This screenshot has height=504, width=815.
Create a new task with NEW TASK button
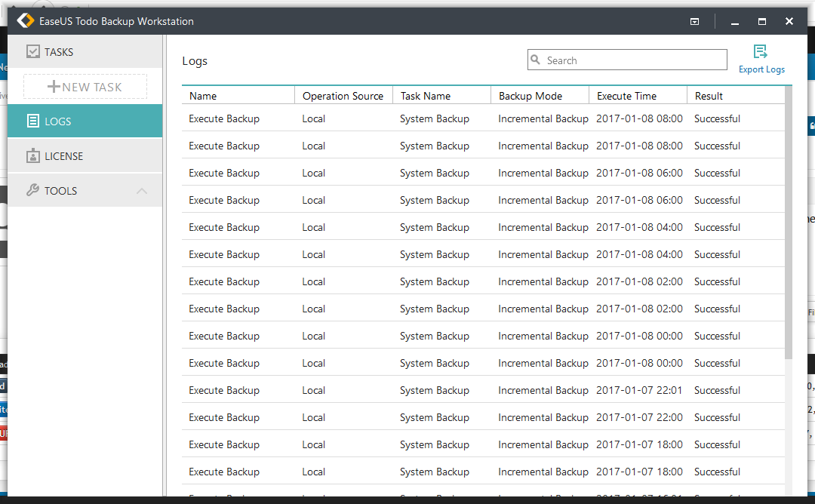(85, 87)
